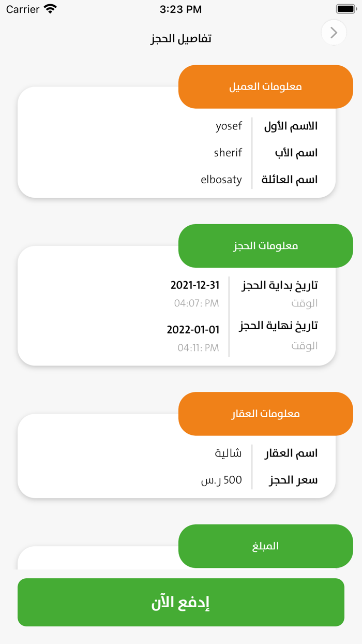Tap the back chevron at top right

point(334,32)
